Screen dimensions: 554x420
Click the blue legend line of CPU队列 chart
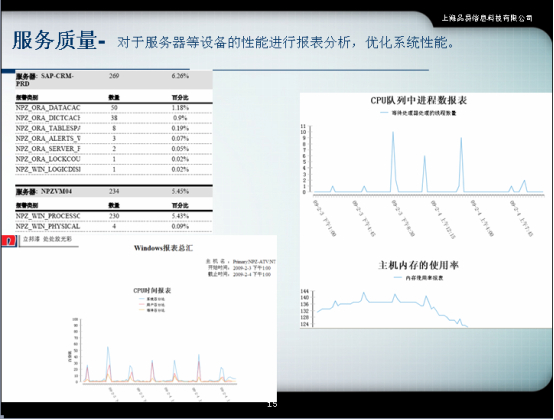384,113
